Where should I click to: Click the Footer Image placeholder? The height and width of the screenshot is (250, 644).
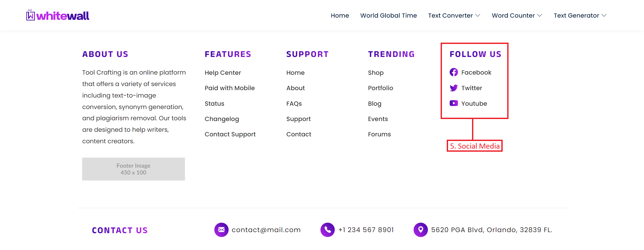(x=133, y=169)
